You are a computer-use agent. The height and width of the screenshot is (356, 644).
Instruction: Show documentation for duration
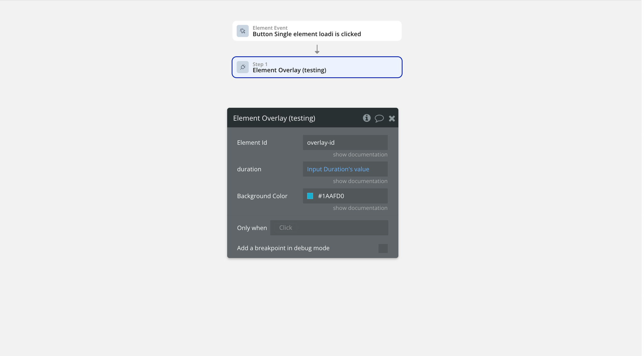pos(360,181)
